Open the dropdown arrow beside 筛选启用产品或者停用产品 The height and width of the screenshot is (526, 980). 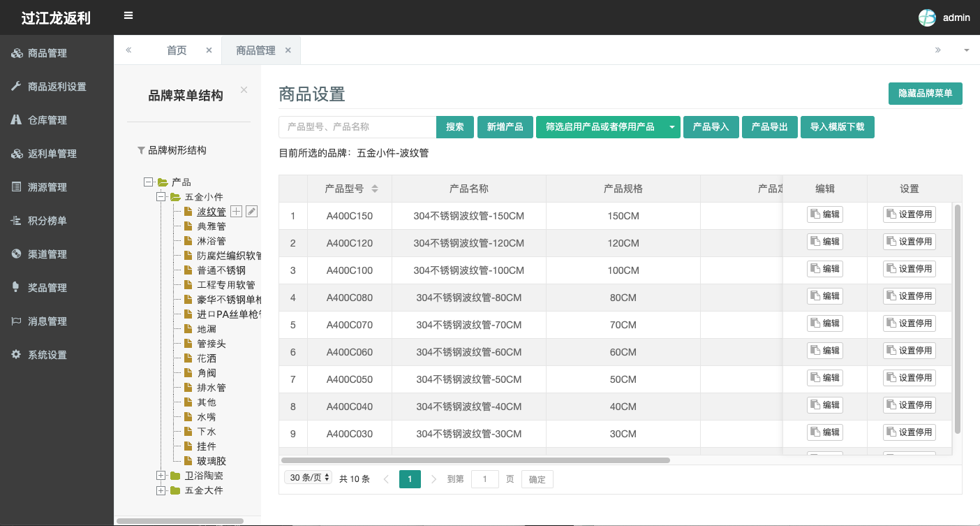[671, 127]
